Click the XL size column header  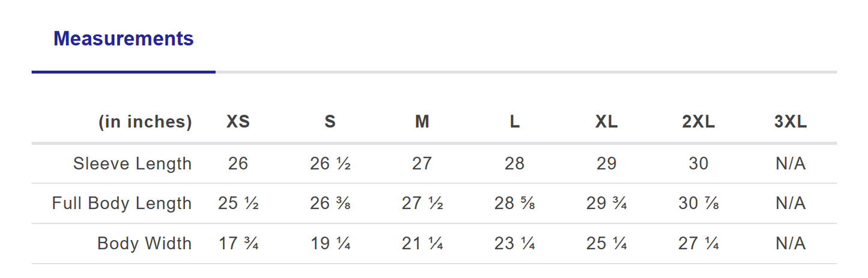click(x=606, y=122)
